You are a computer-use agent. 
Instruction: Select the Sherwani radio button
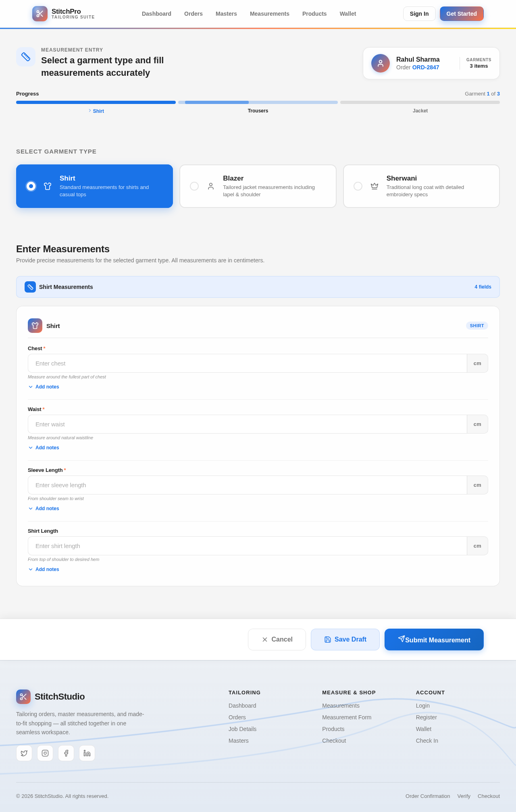(x=358, y=186)
